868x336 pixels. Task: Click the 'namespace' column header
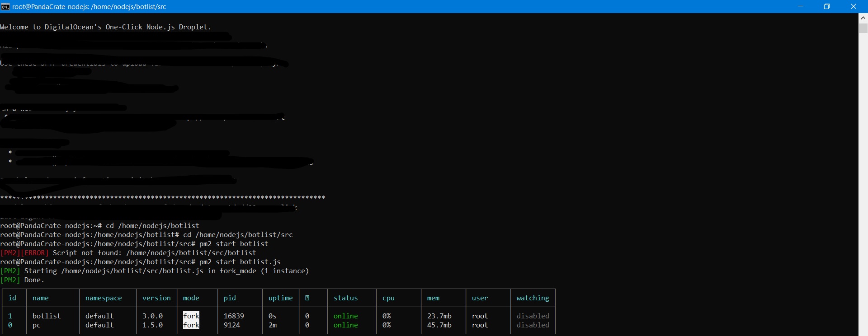click(x=104, y=298)
